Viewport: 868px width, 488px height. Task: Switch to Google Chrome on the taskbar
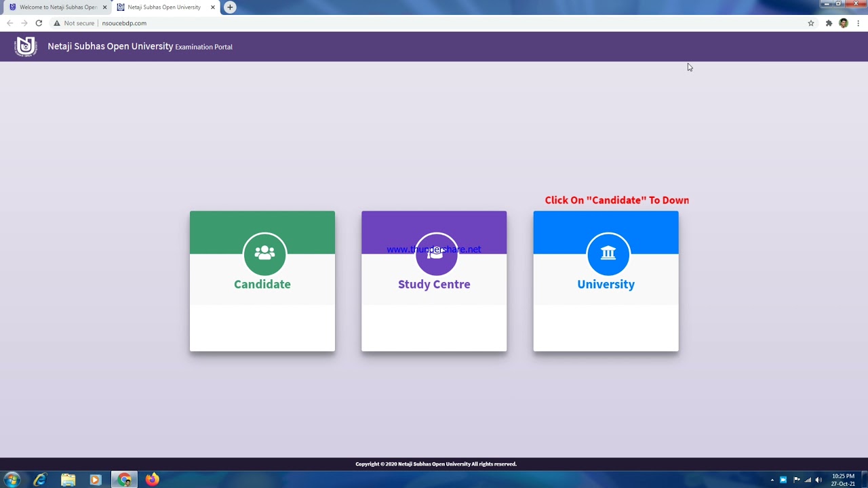click(x=124, y=480)
